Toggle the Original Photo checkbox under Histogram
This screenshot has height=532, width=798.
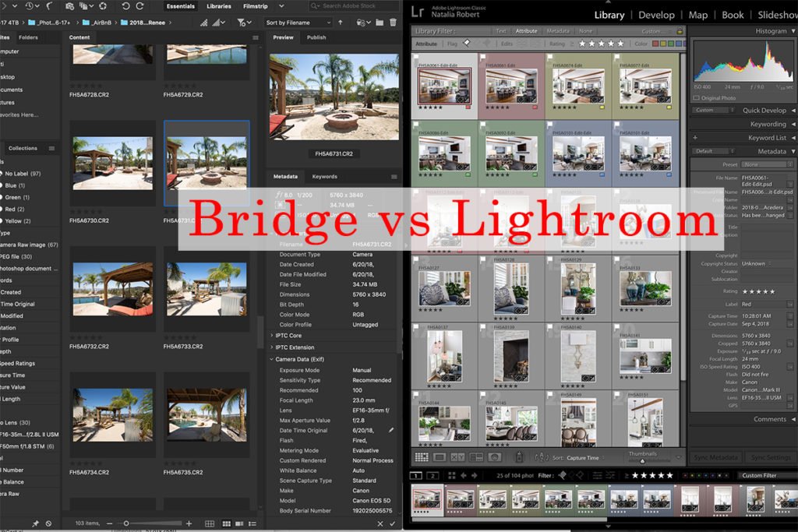(x=696, y=97)
